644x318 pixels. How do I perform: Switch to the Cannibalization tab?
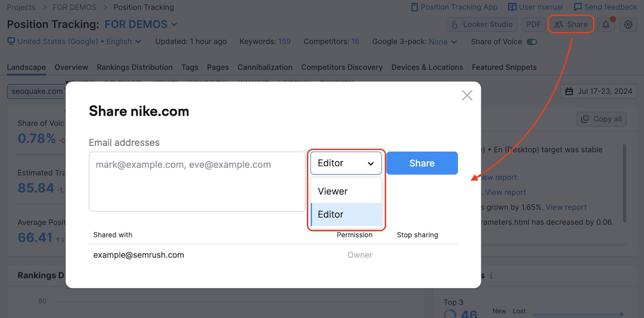coord(265,67)
